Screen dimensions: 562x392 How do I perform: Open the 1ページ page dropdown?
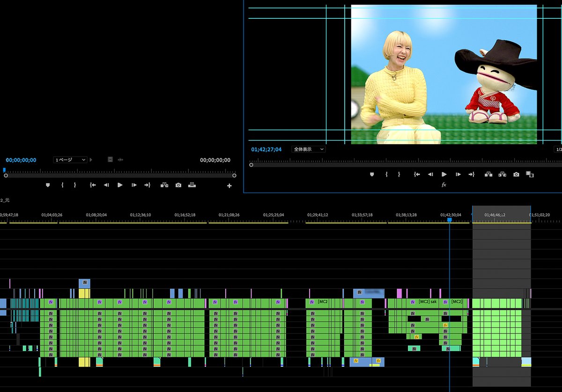click(70, 160)
